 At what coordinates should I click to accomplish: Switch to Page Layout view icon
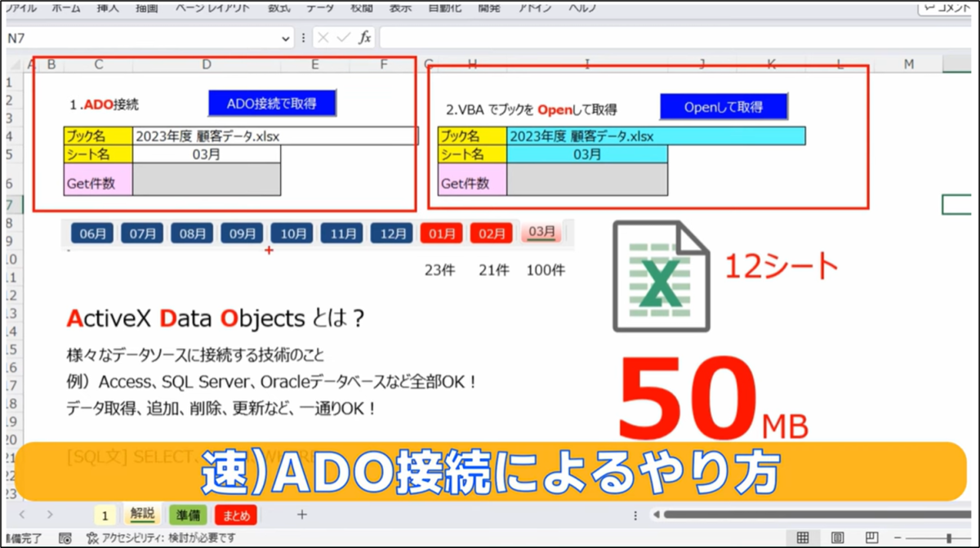(837, 538)
